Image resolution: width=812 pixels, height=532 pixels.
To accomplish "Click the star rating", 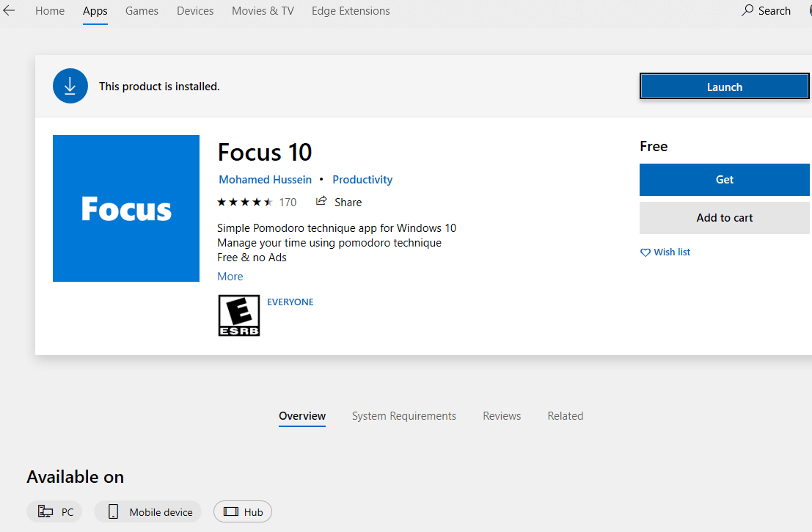I will [245, 202].
